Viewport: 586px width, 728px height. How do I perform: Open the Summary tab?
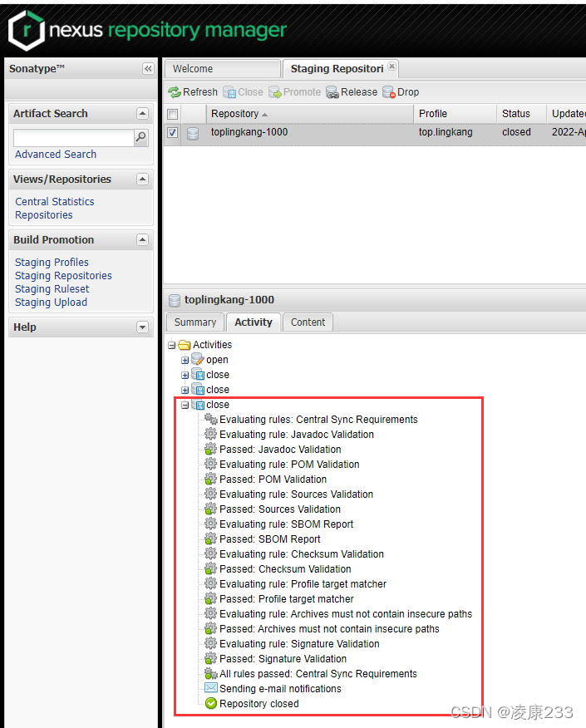tap(195, 322)
